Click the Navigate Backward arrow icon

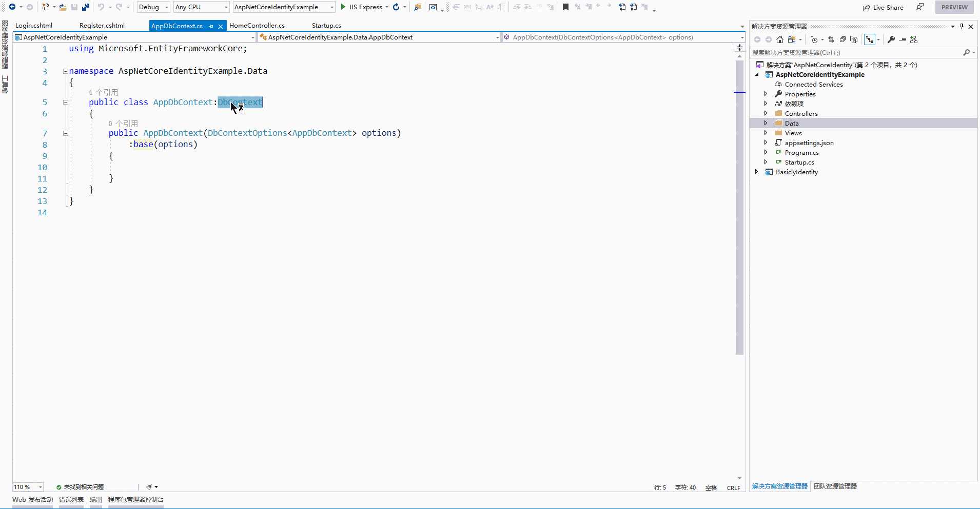click(x=12, y=7)
